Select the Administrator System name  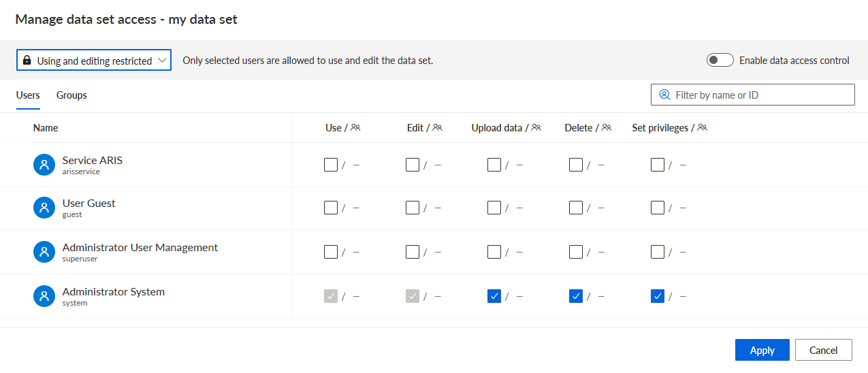(114, 292)
